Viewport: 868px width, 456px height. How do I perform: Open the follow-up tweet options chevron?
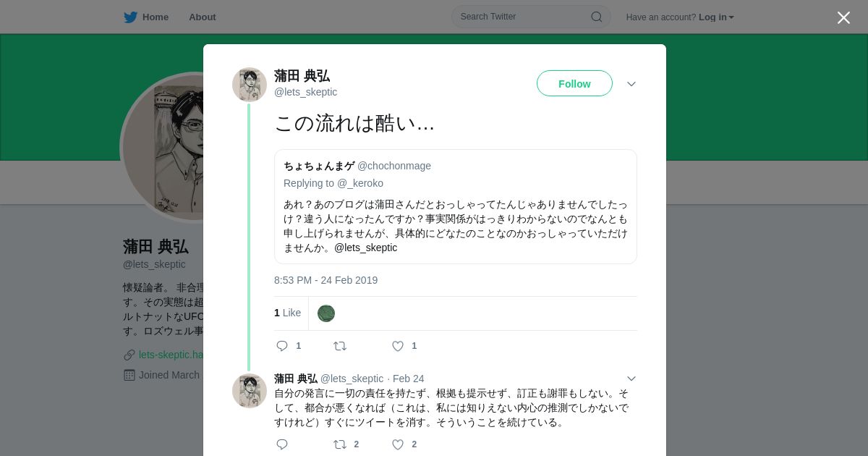[x=631, y=379]
